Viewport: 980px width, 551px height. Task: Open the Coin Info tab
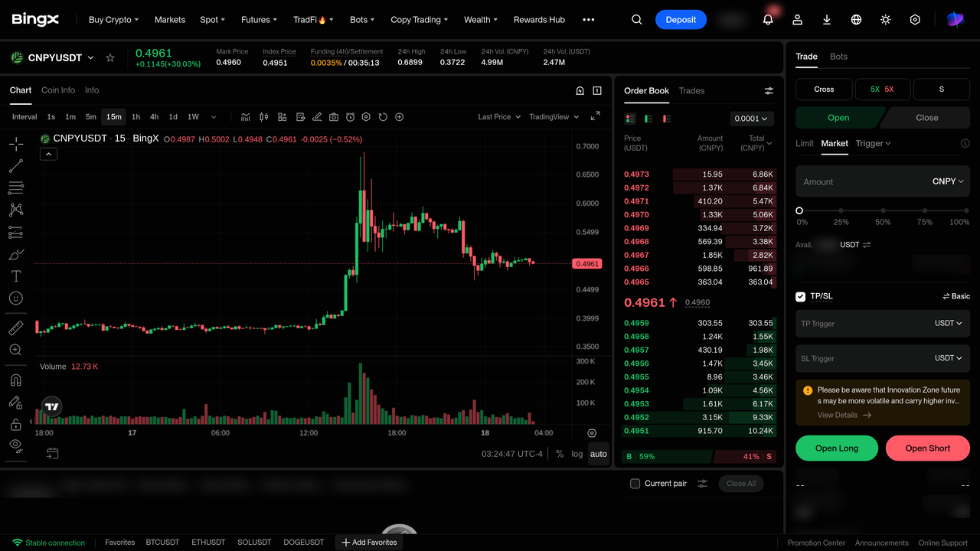58,90
